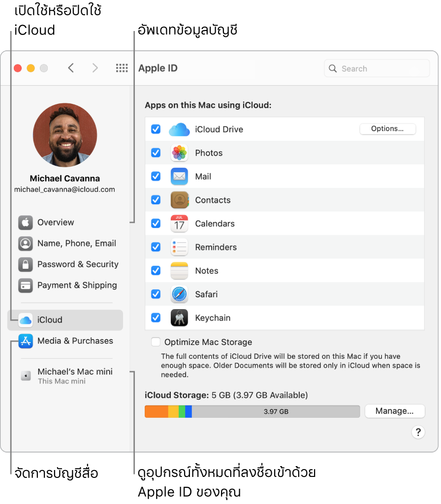
Task: Click the Notes app icon
Action: 179,270
